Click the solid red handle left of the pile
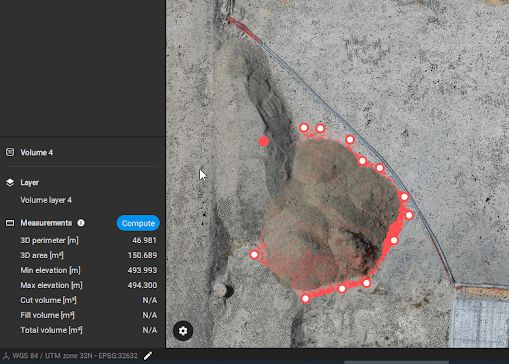 point(264,141)
